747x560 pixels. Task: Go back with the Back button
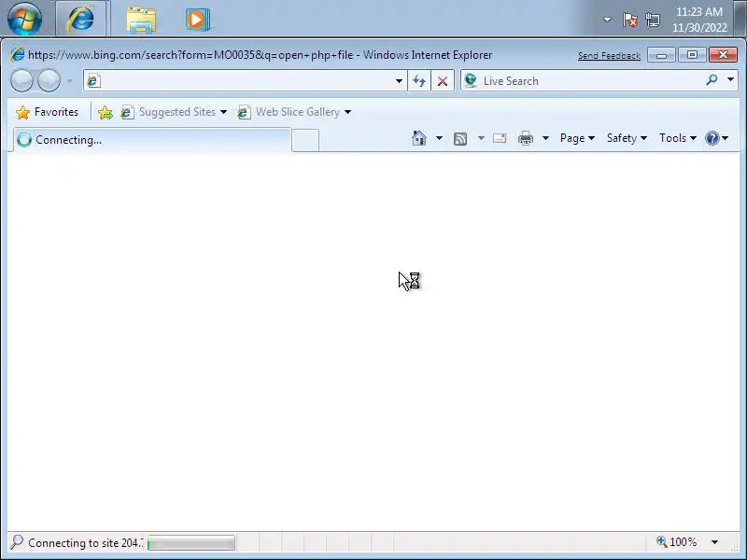pyautogui.click(x=21, y=80)
